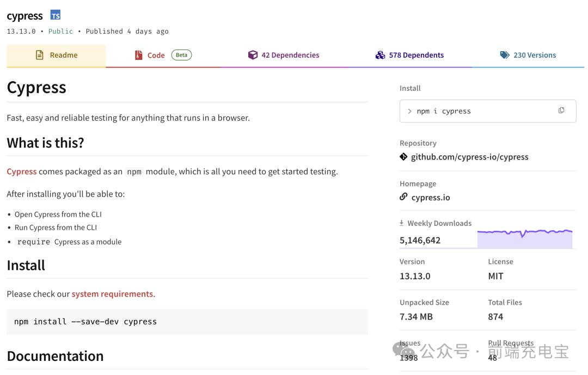Click the Total Files label

pyautogui.click(x=505, y=302)
